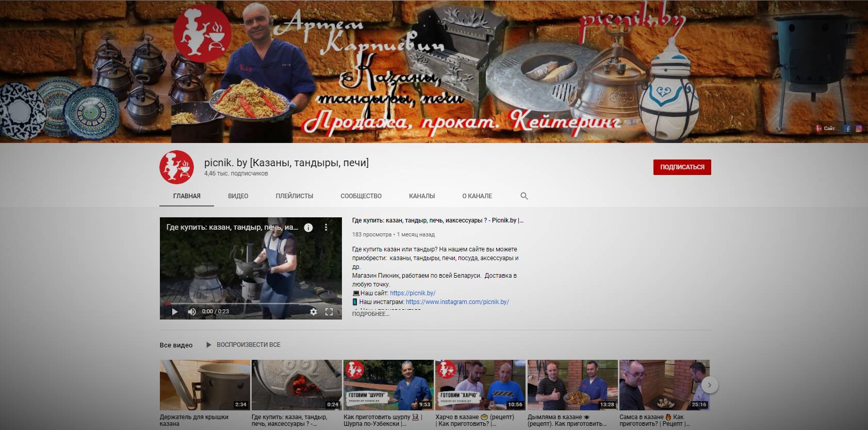Expand description with ПОДРОБНЕЕ

pyautogui.click(x=370, y=314)
